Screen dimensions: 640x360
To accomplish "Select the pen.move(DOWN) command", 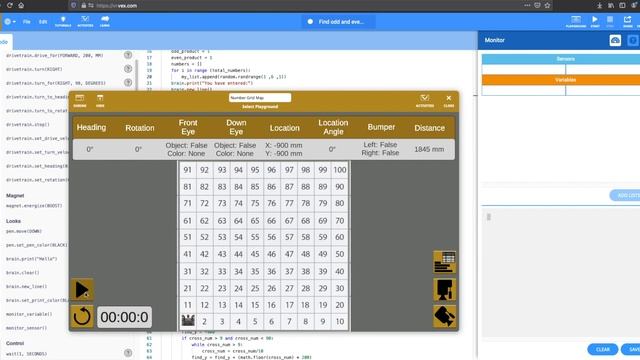I will [x=24, y=231].
